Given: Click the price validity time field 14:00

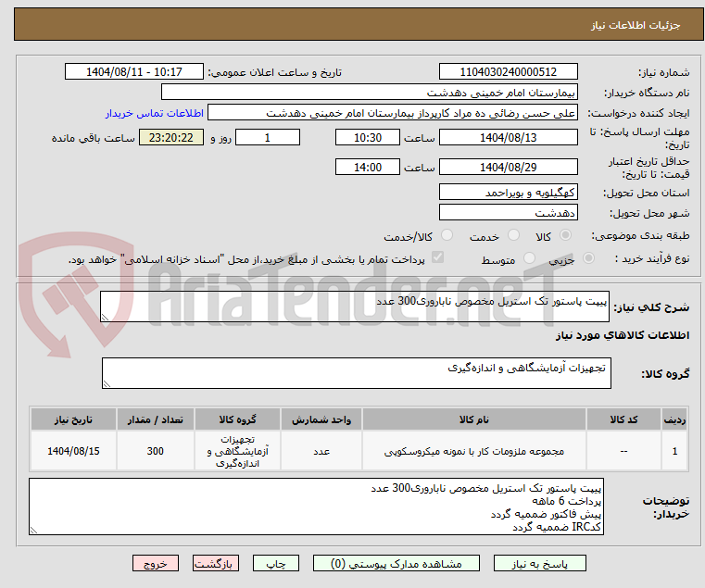Looking at the screenshot, I should click(x=368, y=168).
